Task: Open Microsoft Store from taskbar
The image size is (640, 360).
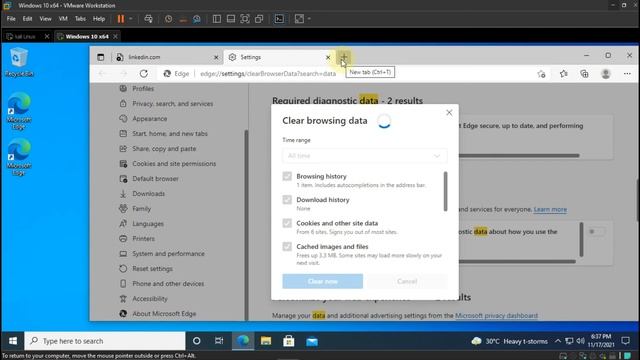Action: point(289,341)
